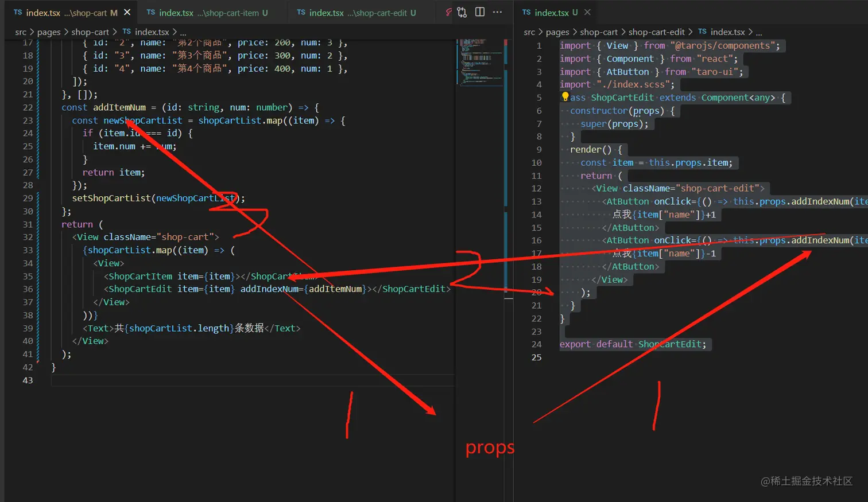The height and width of the screenshot is (502, 868).
Task: Click line number 25 in right editor gutter
Action: click(x=536, y=357)
